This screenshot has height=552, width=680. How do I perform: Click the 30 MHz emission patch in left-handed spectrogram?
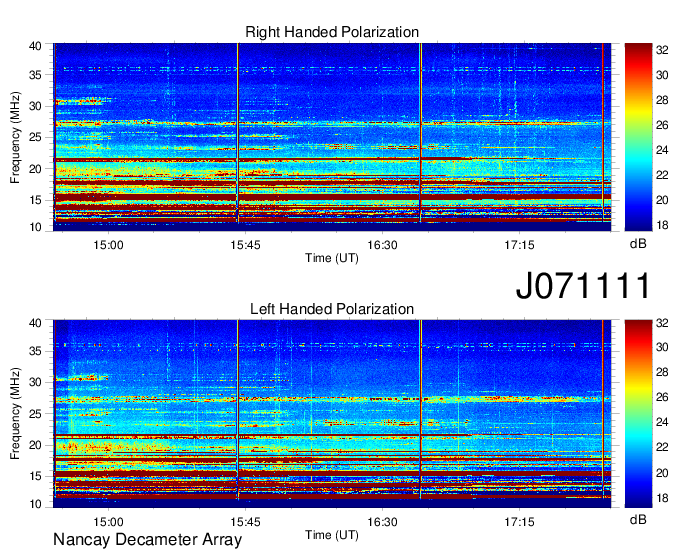click(82, 378)
